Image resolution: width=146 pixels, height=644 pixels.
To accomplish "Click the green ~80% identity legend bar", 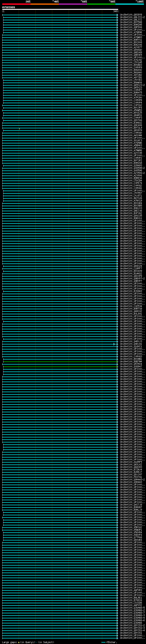I will click(101, 4).
